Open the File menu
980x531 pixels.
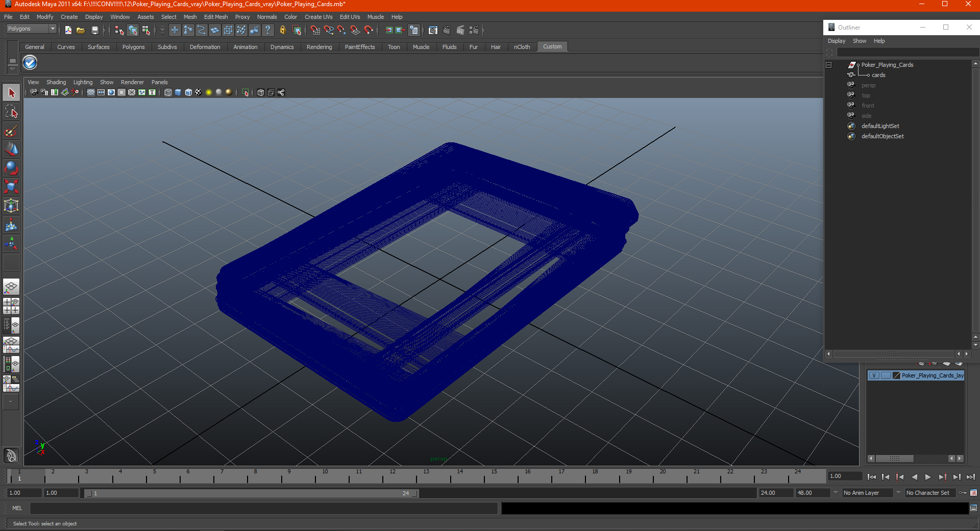[8, 17]
